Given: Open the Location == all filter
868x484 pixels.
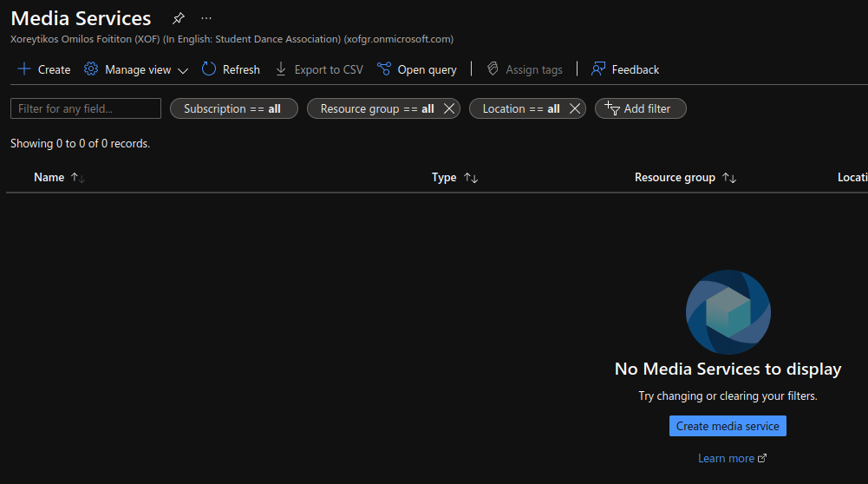Looking at the screenshot, I should pos(520,108).
